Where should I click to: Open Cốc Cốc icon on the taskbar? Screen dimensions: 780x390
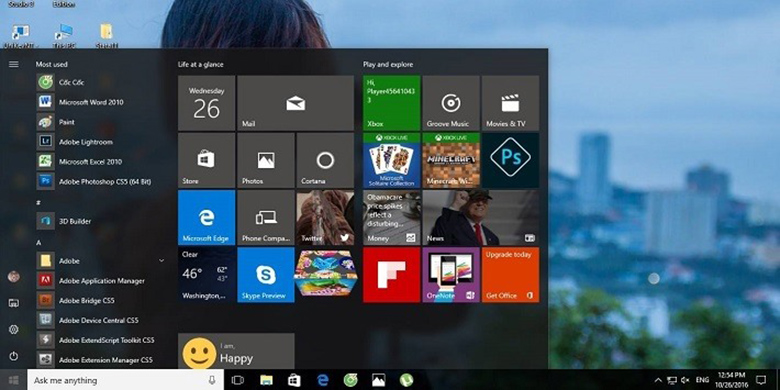pyautogui.click(x=351, y=380)
